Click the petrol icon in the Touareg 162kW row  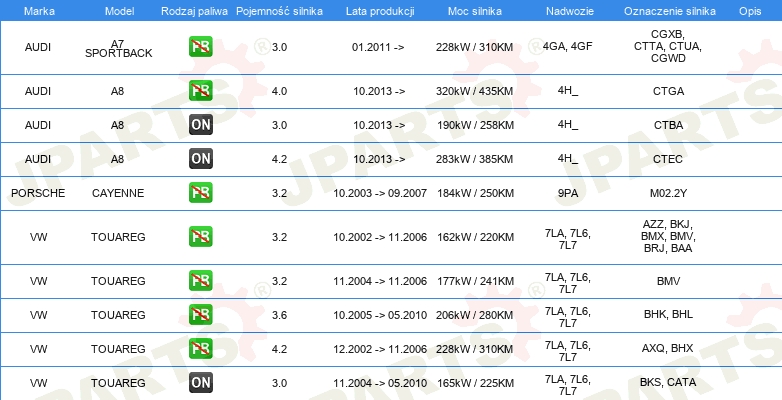pos(200,236)
